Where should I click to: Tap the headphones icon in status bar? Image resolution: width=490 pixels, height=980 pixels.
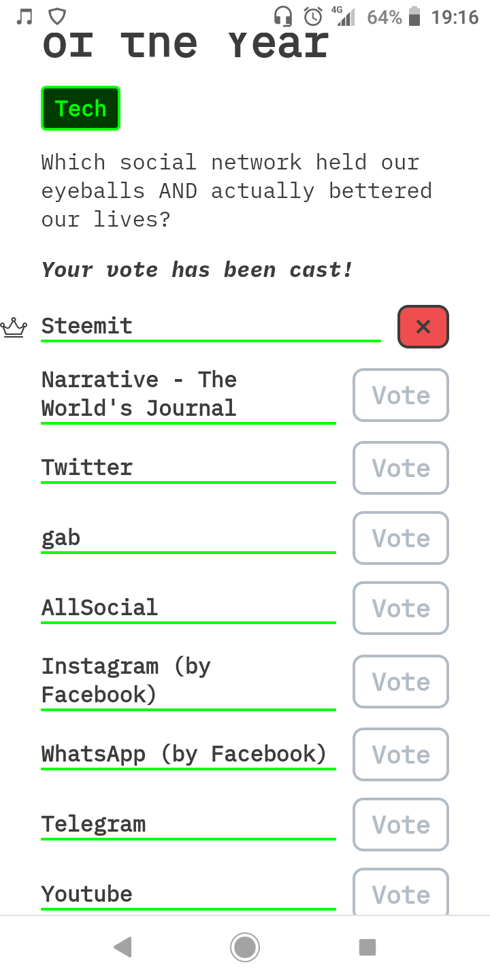tap(282, 16)
